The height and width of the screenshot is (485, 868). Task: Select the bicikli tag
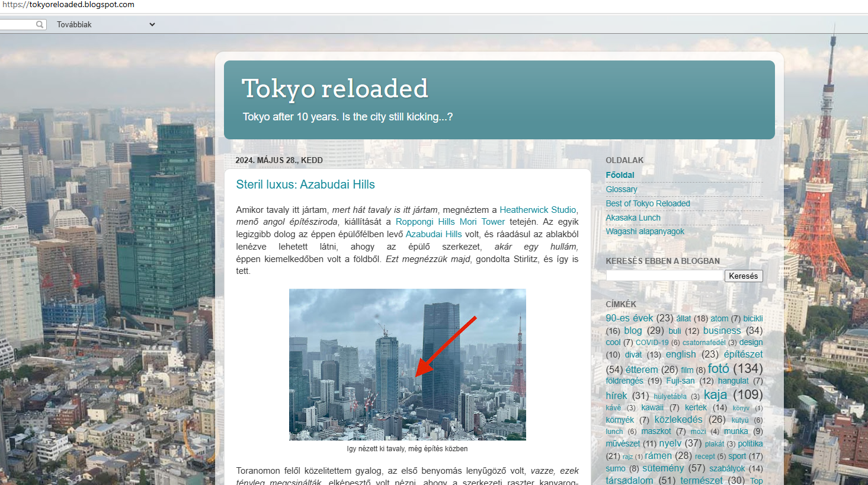point(753,319)
